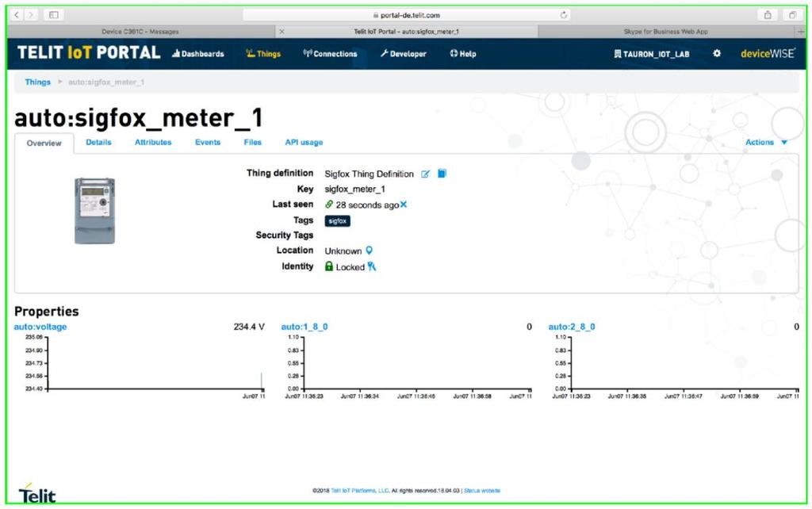Open the Help menu
This screenshot has width=812, height=509.
click(463, 54)
